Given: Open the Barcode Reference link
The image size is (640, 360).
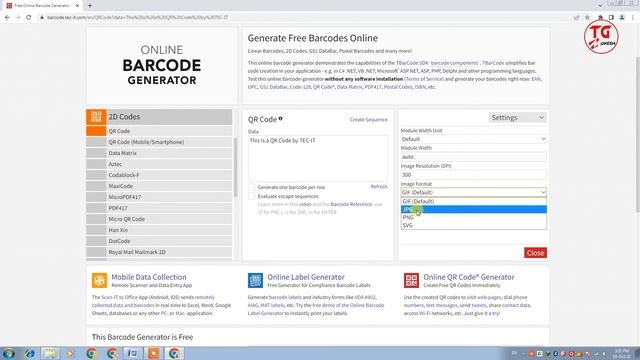Looking at the screenshot, I should [x=351, y=204].
